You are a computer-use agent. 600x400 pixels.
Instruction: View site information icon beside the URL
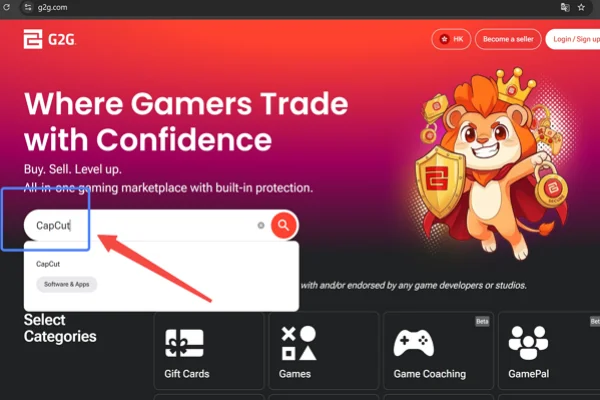(28, 7)
